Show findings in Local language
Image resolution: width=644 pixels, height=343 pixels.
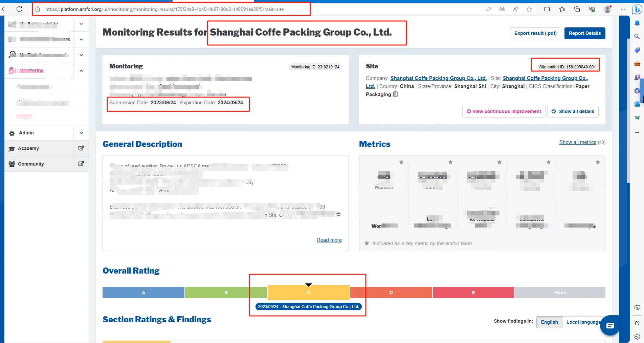(583, 322)
